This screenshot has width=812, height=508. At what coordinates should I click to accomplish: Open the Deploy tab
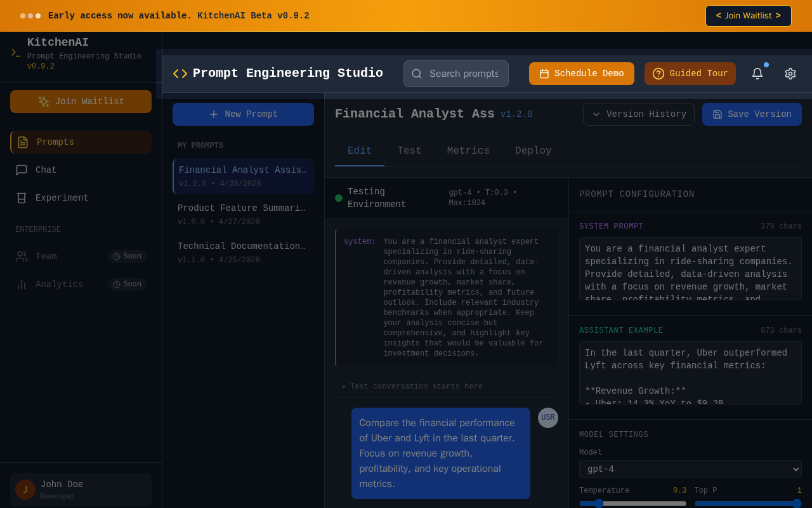pos(534,151)
